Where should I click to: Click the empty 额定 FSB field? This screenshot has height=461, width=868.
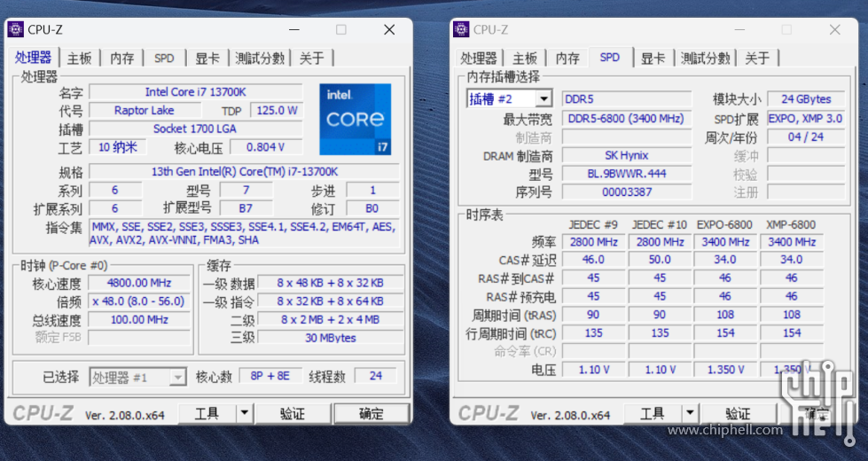point(139,337)
